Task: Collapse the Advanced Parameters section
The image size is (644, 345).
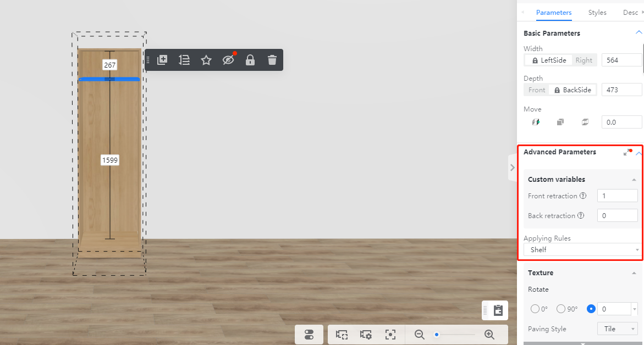Action: 639,153
